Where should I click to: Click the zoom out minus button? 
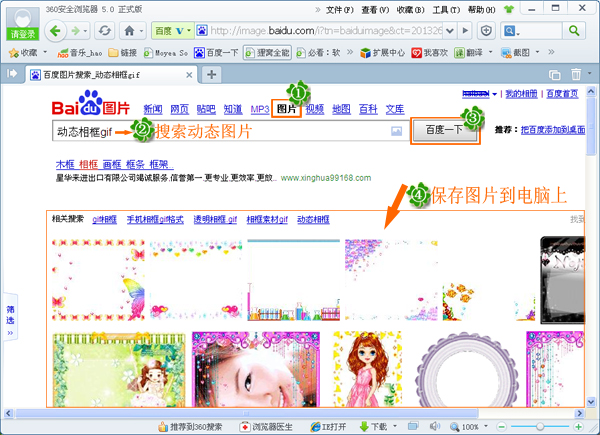pos(502,427)
